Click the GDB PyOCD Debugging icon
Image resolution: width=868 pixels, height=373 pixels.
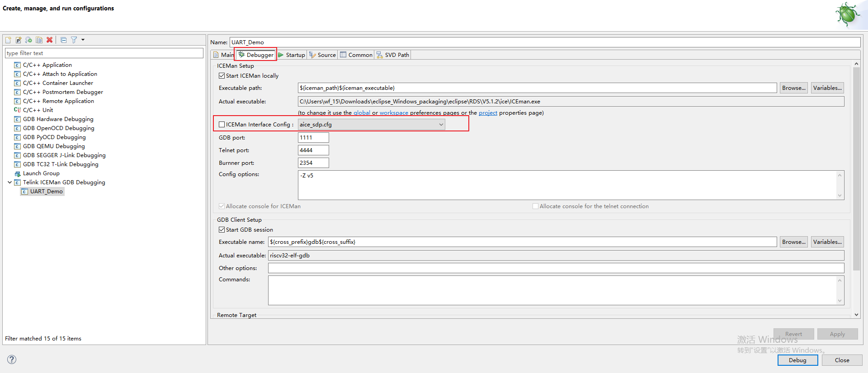17,137
